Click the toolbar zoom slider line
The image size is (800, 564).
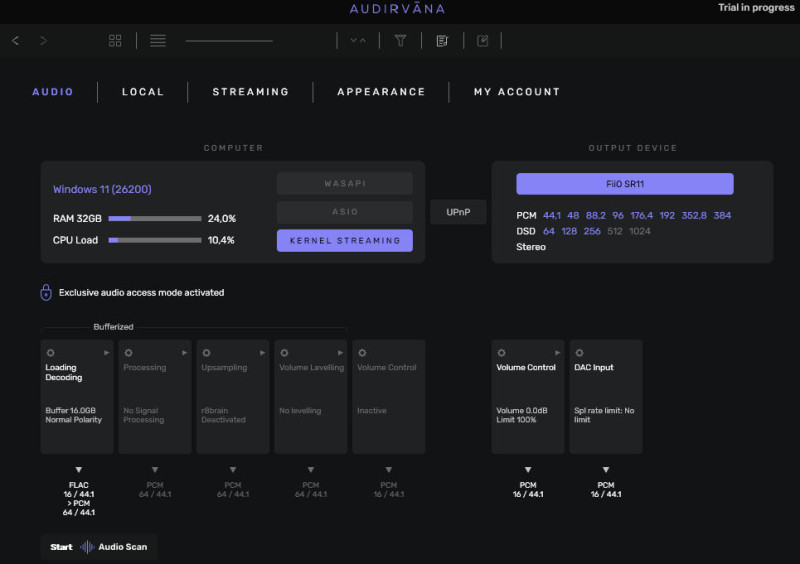click(x=229, y=41)
